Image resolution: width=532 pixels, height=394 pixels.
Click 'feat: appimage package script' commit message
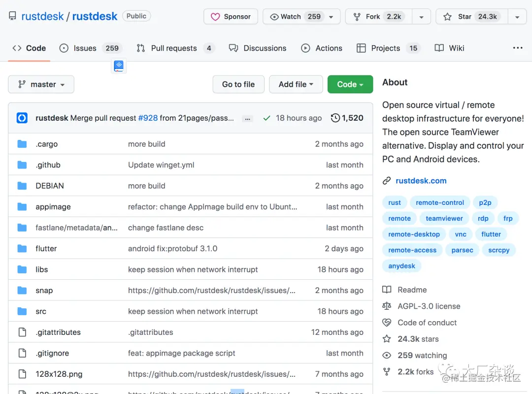pyautogui.click(x=181, y=353)
